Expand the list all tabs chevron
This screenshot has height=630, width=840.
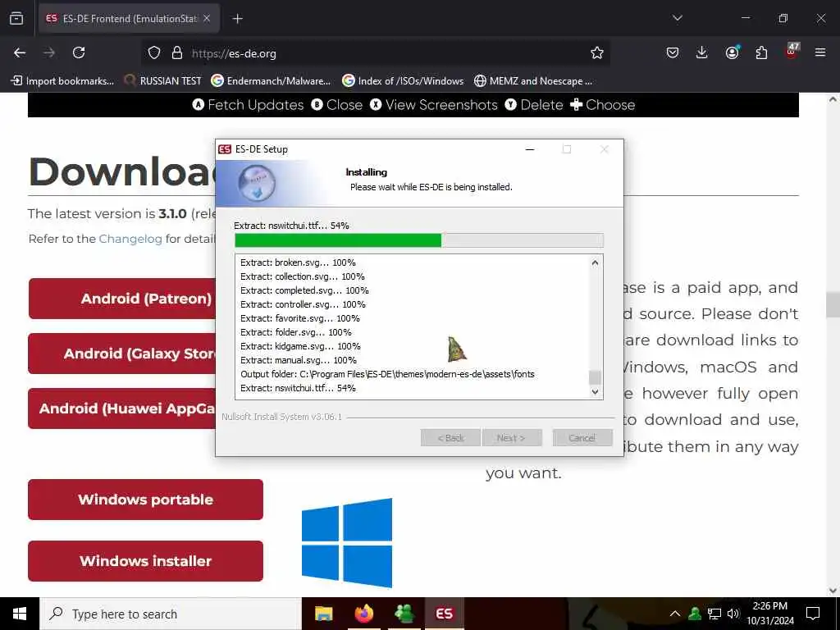pyautogui.click(x=677, y=18)
